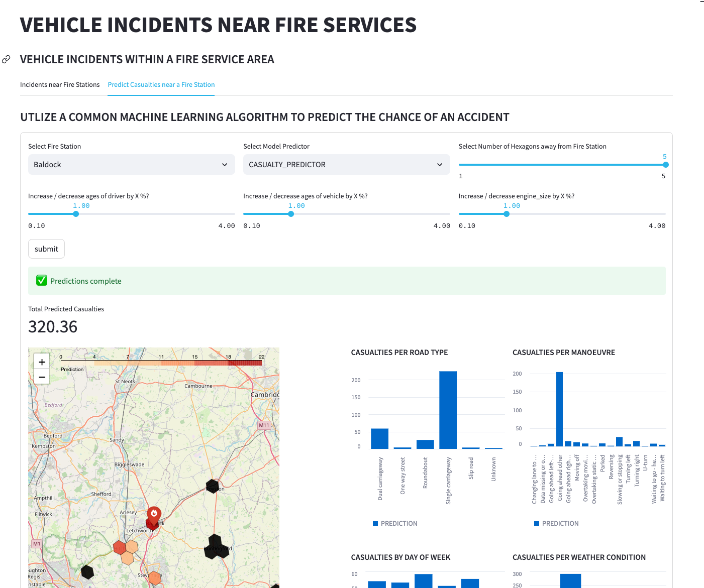This screenshot has width=704, height=588.
Task: Click the map zoom out minus button
Action: (x=42, y=377)
